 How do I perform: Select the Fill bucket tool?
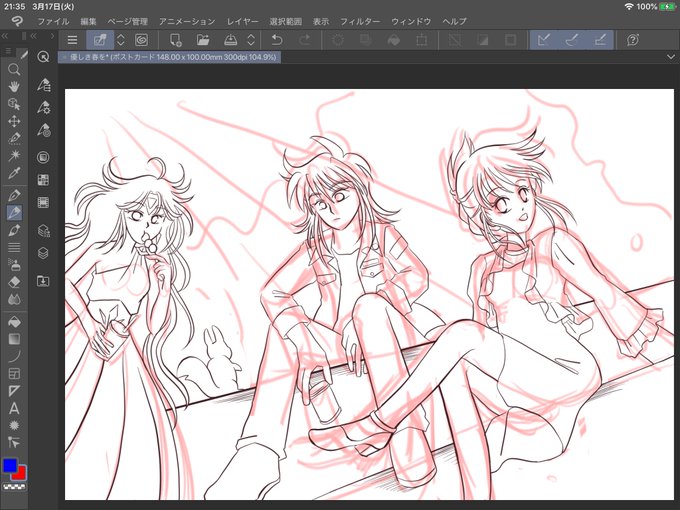(14, 322)
